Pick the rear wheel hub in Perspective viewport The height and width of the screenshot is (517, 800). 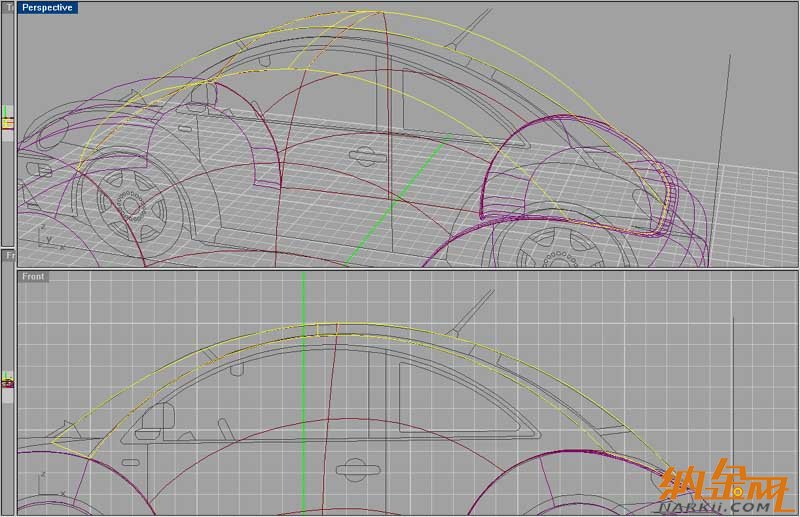560,259
